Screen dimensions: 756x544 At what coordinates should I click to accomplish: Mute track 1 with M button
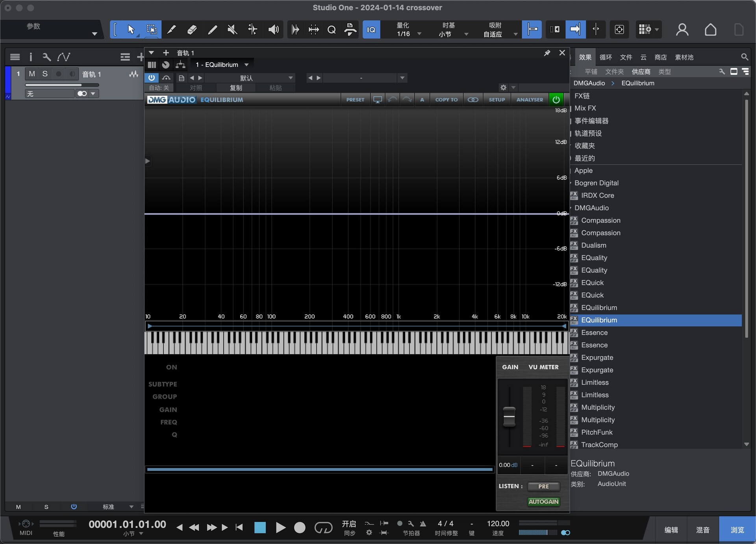[32, 74]
